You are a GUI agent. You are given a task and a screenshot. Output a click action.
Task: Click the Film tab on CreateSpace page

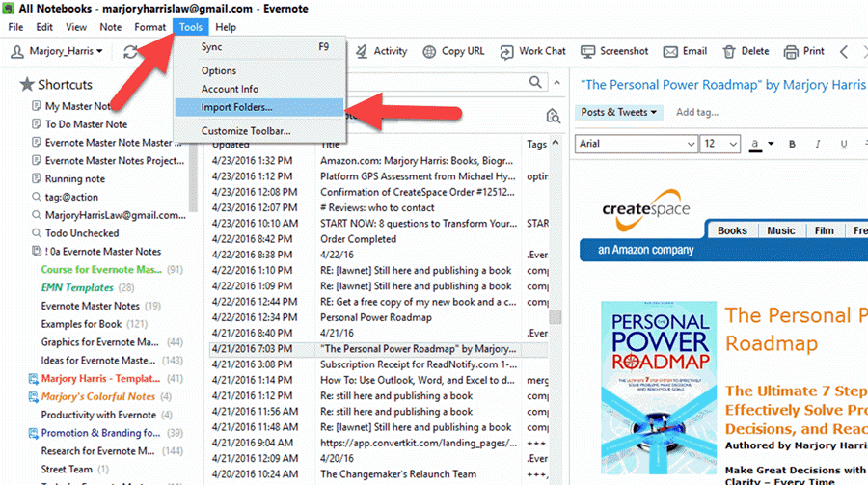(824, 230)
